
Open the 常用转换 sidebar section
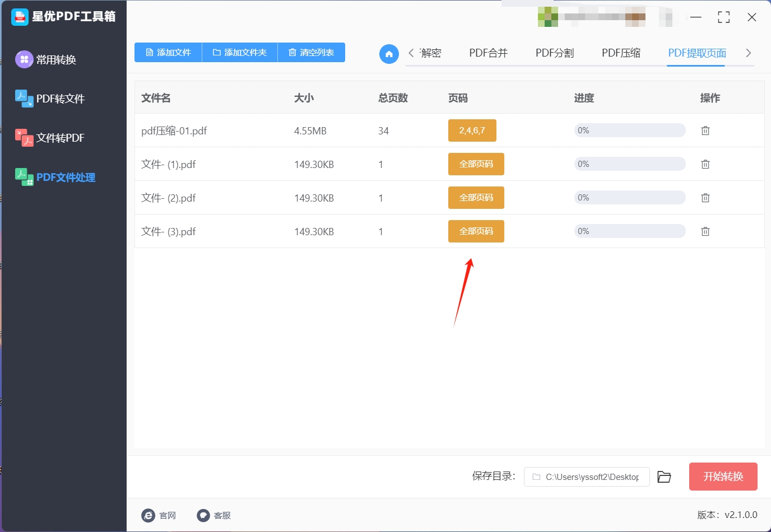46,59
